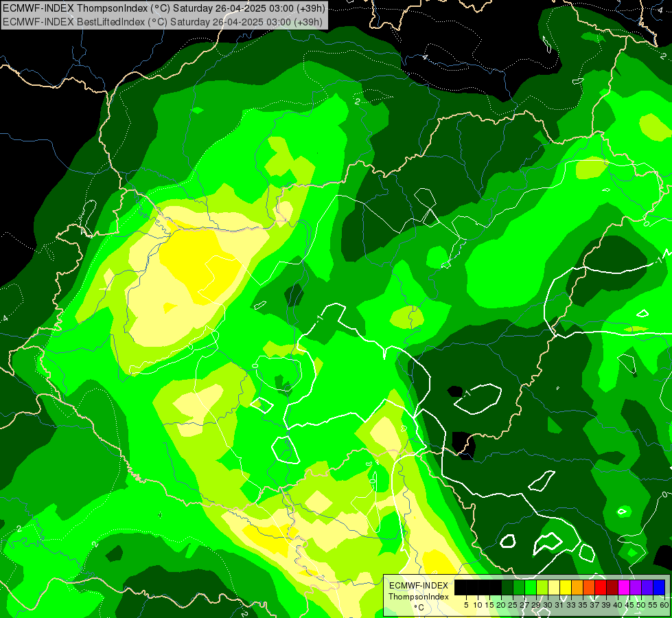Pick the red 37–39 legend swatch

[x=601, y=588]
